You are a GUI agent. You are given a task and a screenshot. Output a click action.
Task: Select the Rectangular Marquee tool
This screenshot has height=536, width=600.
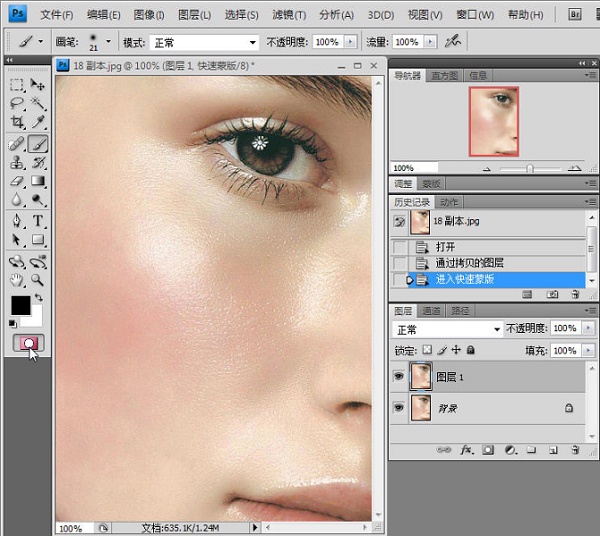coord(16,85)
